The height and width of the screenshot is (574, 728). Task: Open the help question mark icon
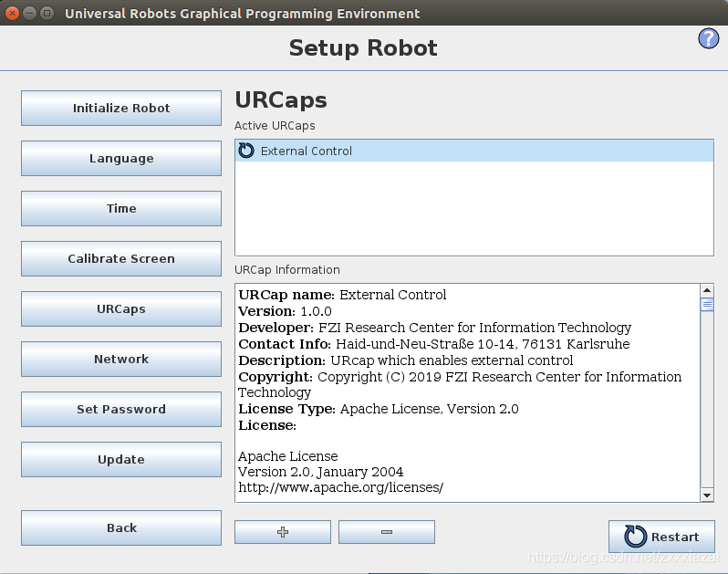tap(708, 38)
